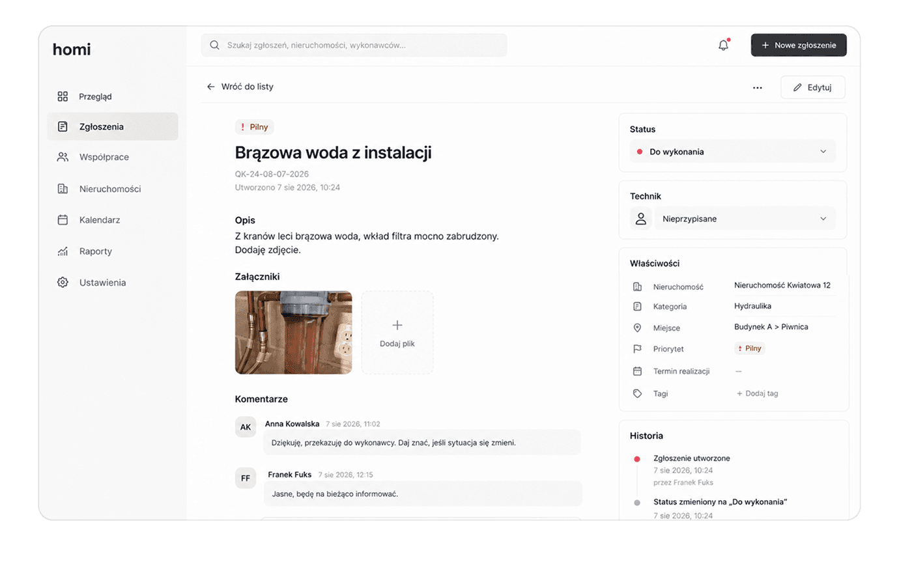The height and width of the screenshot is (588, 899).
Task: Click the homi logo
Action: point(72,49)
